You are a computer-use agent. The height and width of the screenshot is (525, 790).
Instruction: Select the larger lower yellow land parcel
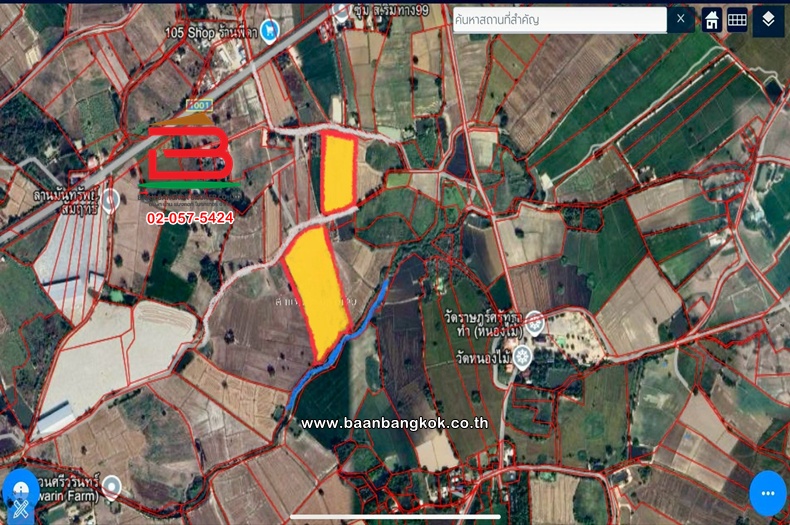(315, 290)
